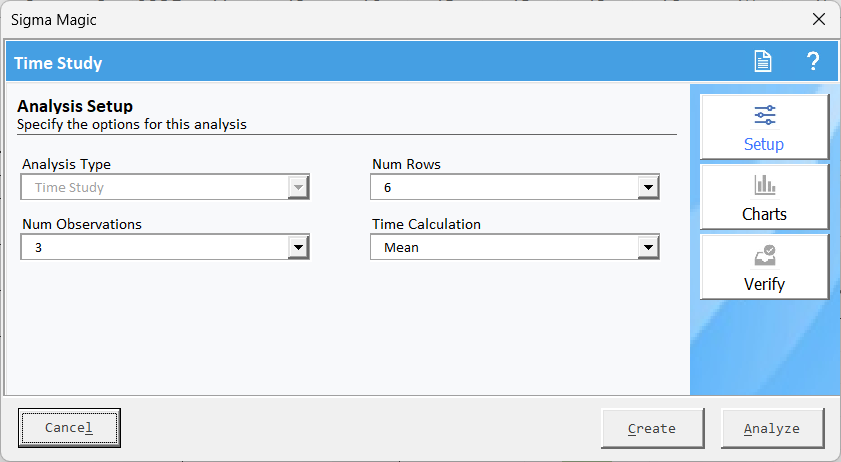Viewport: 841px width, 462px height.
Task: Click the Analysis Type label
Action: [67, 164]
